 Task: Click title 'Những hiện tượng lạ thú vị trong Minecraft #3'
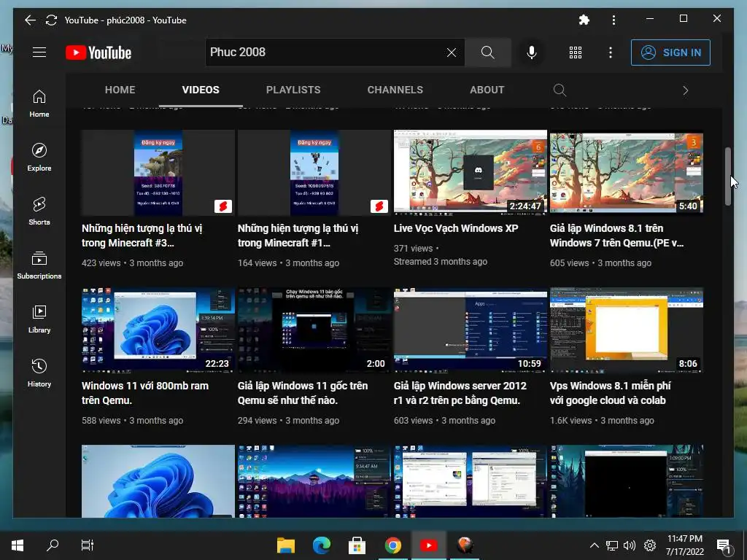point(142,236)
